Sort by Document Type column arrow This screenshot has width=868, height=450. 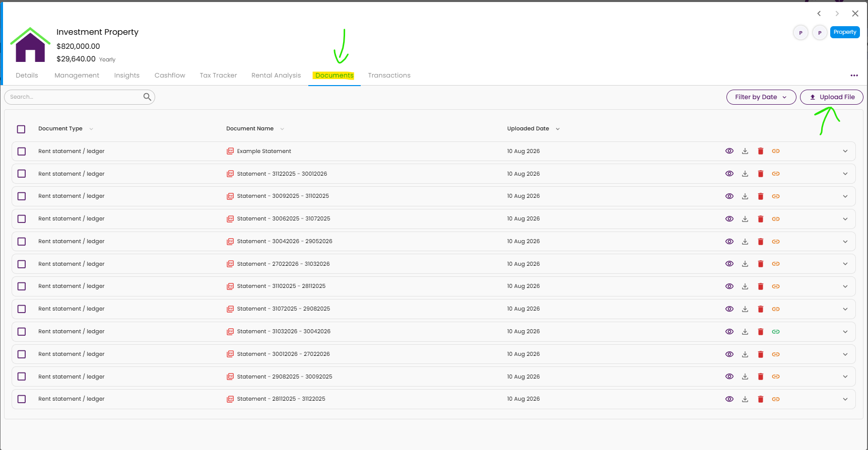point(91,129)
